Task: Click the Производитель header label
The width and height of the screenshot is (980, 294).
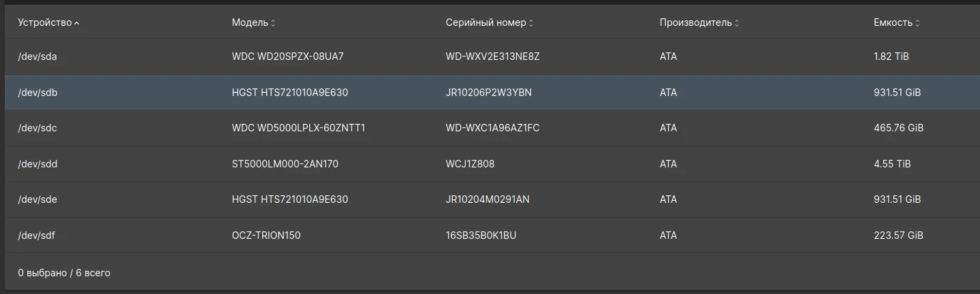Action: pos(695,23)
